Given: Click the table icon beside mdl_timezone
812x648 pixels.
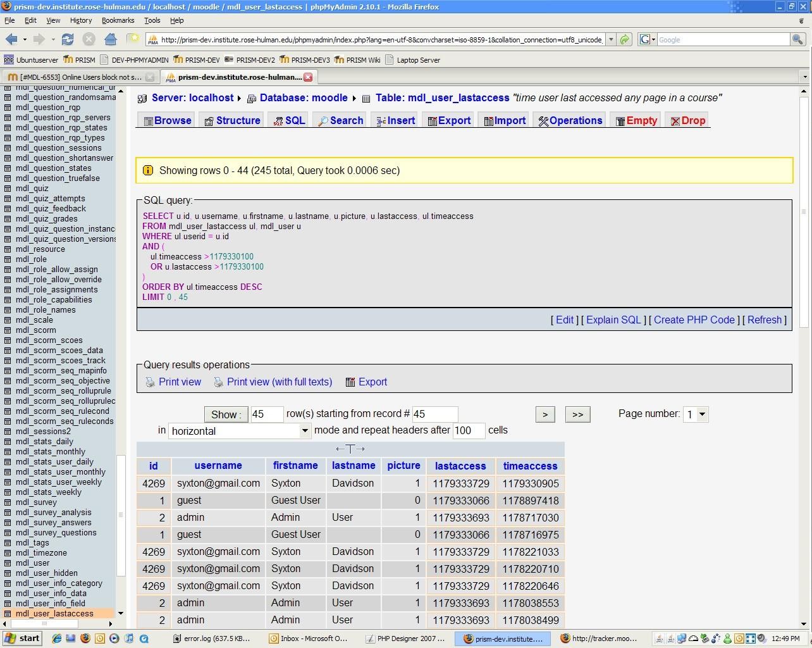Looking at the screenshot, I should pos(8,553).
